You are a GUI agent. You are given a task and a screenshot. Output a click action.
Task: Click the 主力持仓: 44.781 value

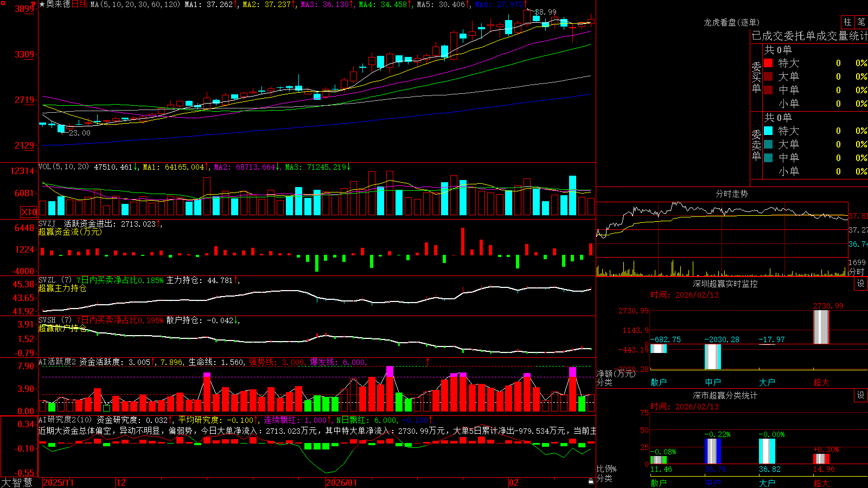pyautogui.click(x=199, y=280)
